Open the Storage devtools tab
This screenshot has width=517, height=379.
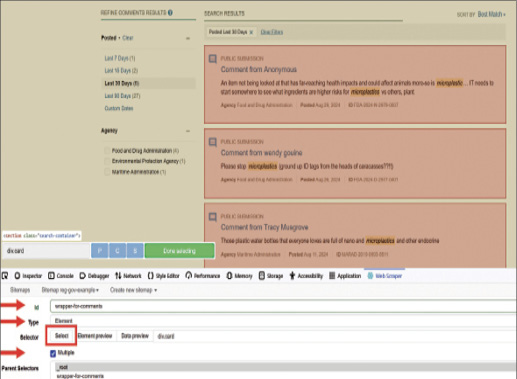coord(271,276)
